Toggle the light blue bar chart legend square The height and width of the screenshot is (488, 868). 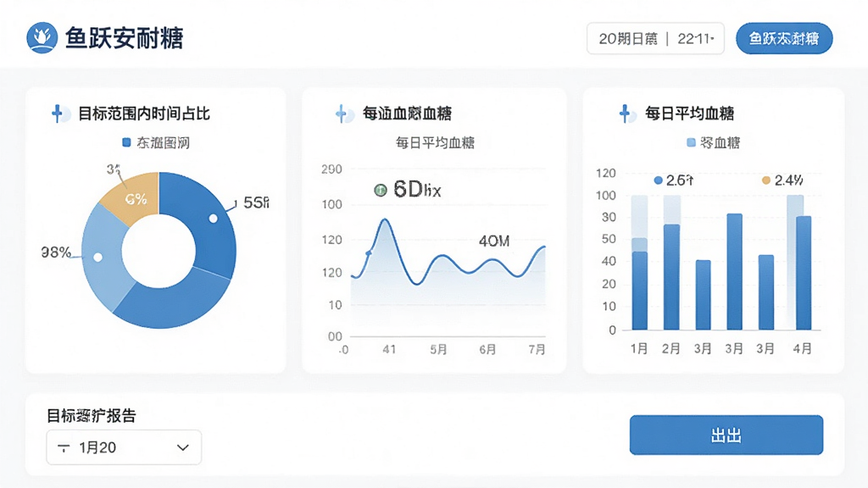pyautogui.click(x=691, y=142)
